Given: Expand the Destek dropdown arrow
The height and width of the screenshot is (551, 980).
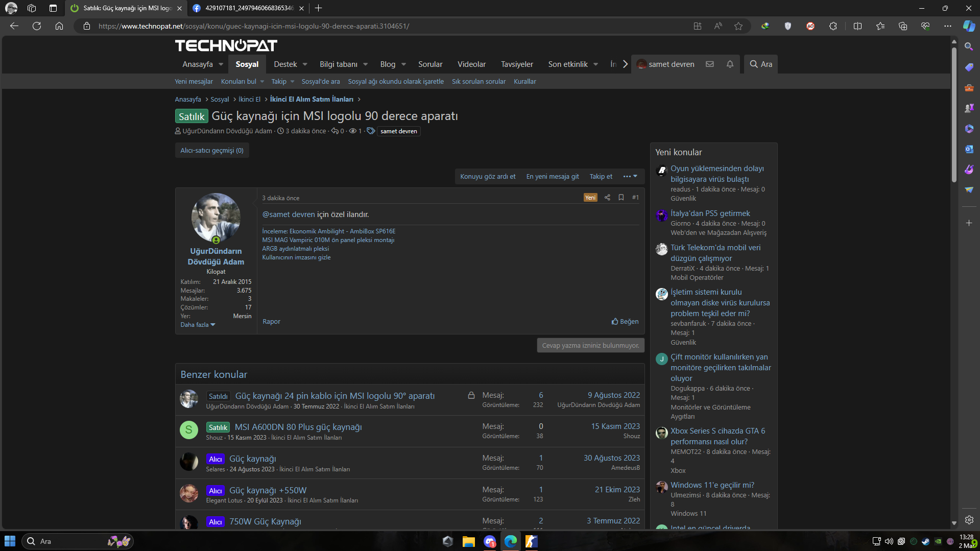Looking at the screenshot, I should tap(305, 64).
